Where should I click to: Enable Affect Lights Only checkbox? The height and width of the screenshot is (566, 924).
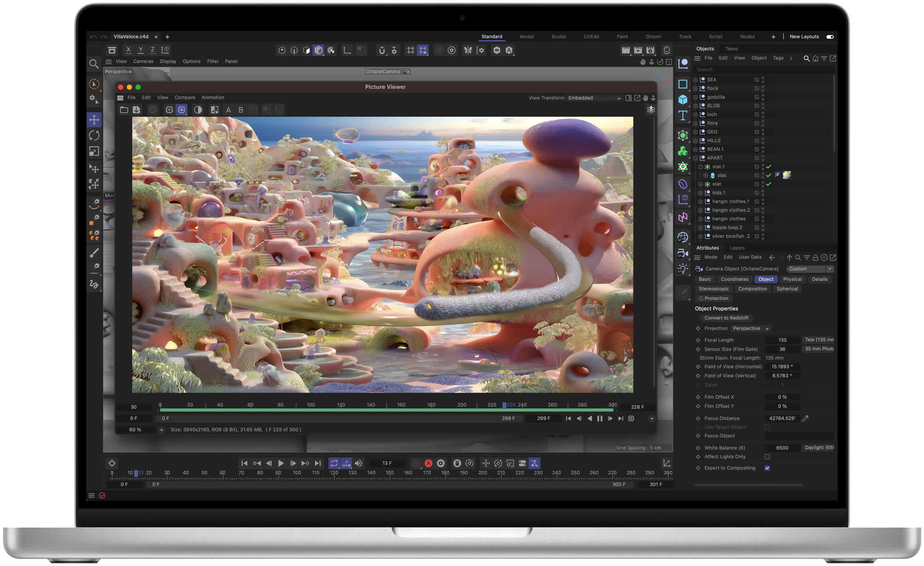[x=767, y=457]
